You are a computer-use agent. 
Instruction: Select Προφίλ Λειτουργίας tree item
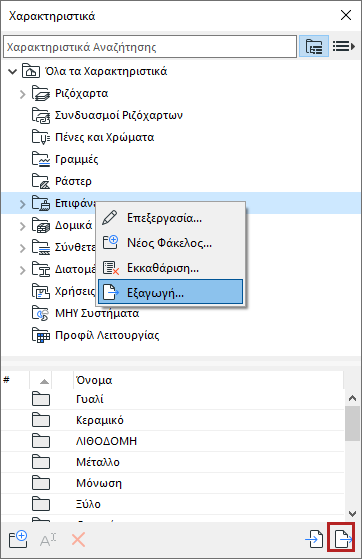(107, 335)
